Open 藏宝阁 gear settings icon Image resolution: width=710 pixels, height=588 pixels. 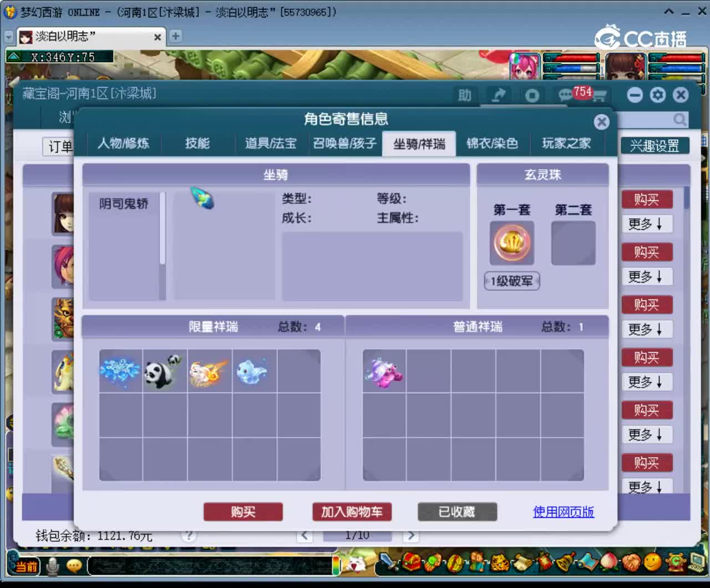point(658,95)
